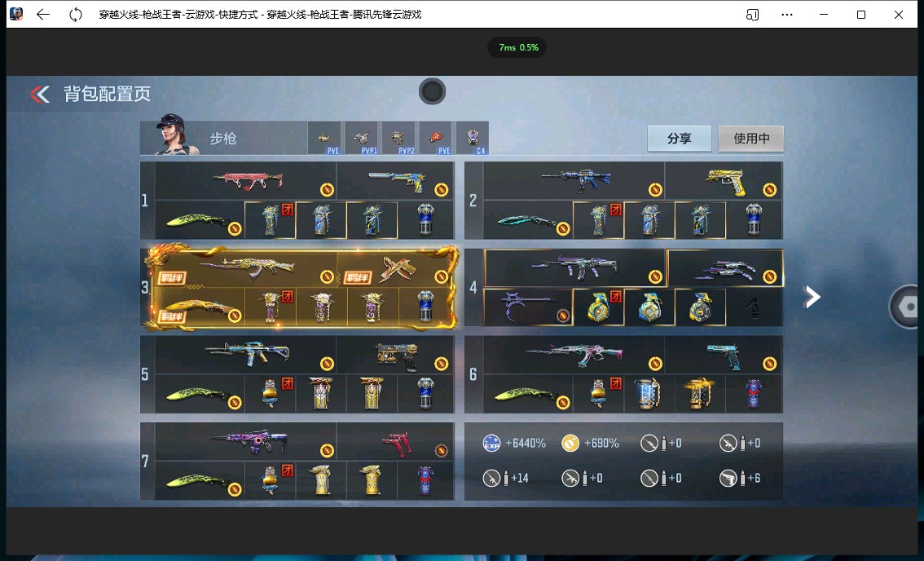Click the +690% gold coin bonus value

click(601, 443)
